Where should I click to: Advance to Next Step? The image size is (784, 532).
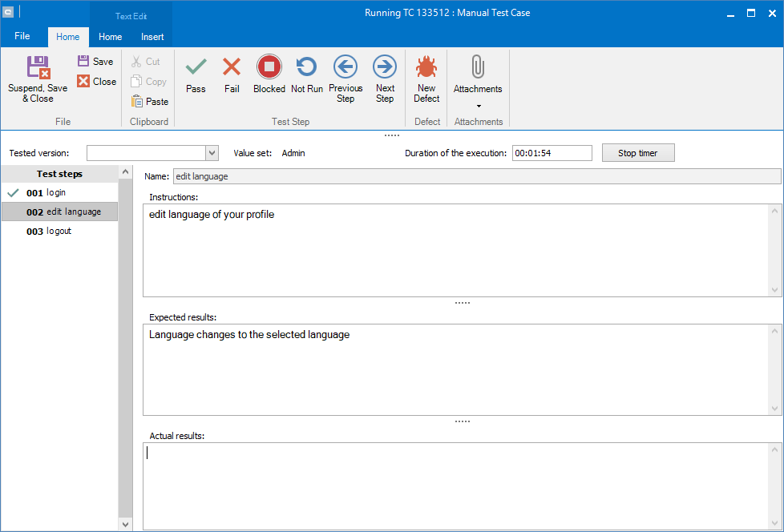pyautogui.click(x=385, y=78)
